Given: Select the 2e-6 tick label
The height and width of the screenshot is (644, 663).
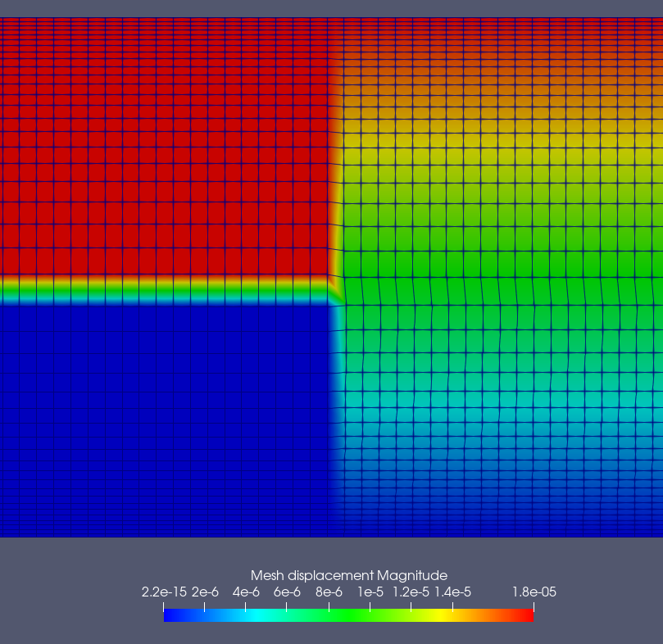Looking at the screenshot, I should [205, 592].
